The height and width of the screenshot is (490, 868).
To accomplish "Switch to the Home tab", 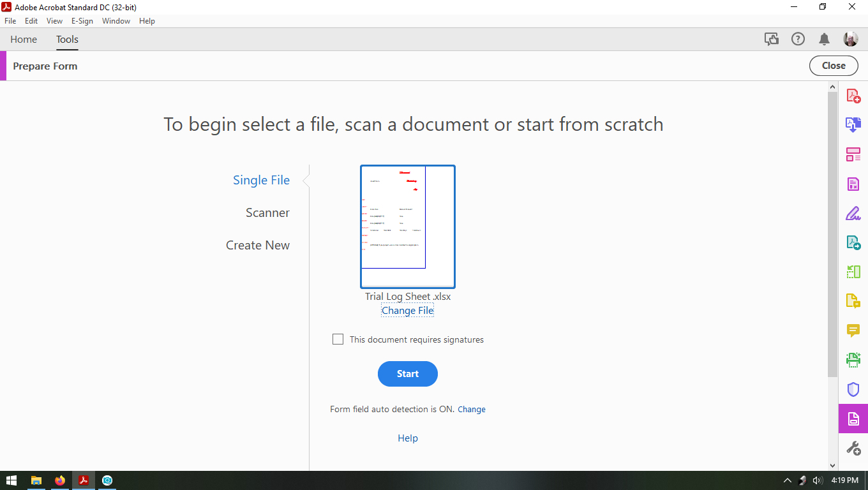I will click(24, 39).
